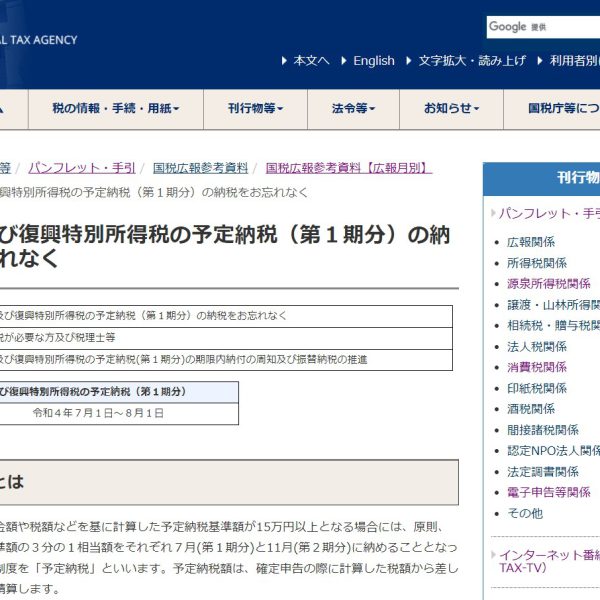This screenshot has height=600, width=600.
Task: Click the Google search input field
Action: coord(543,27)
